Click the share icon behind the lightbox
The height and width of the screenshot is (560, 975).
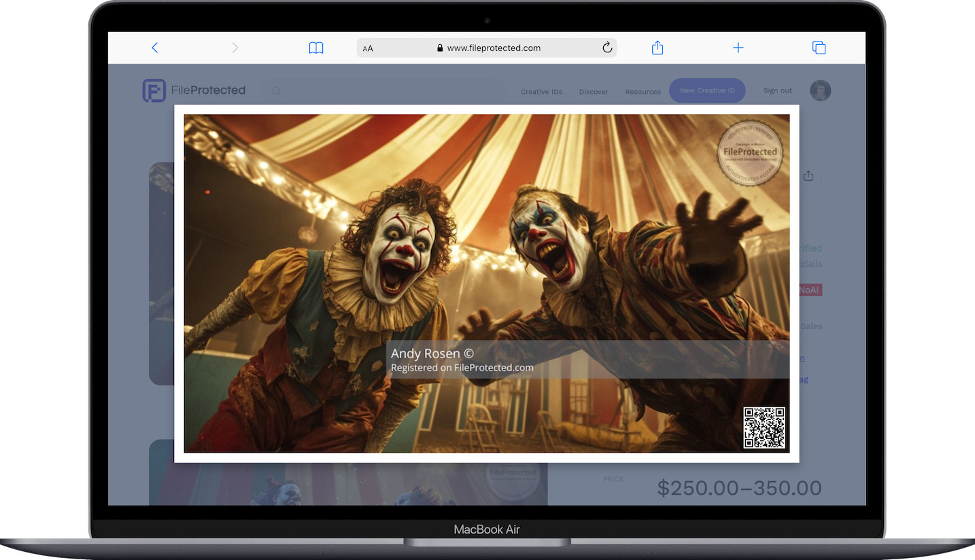[x=808, y=176]
